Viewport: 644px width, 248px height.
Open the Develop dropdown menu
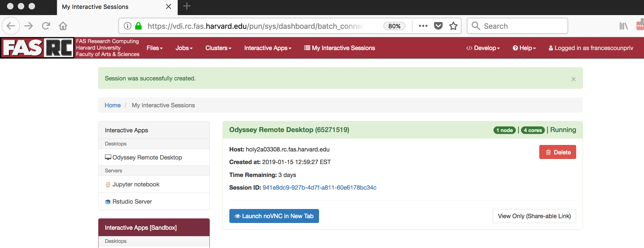(x=483, y=48)
